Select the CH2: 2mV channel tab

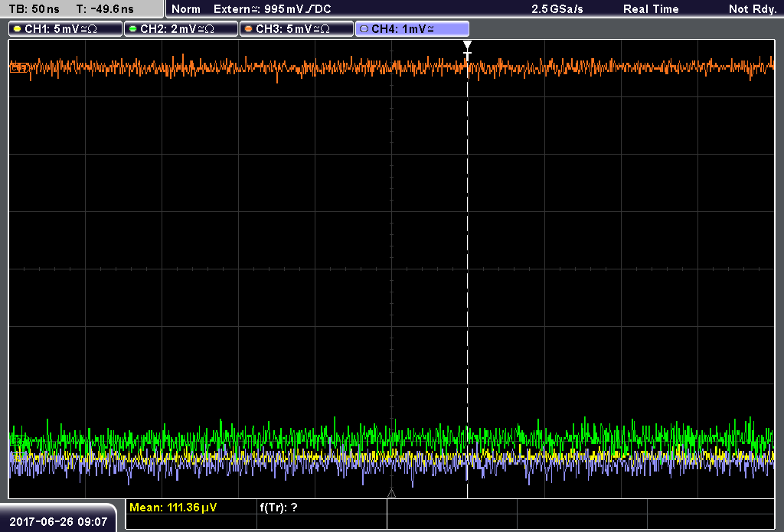(x=181, y=29)
